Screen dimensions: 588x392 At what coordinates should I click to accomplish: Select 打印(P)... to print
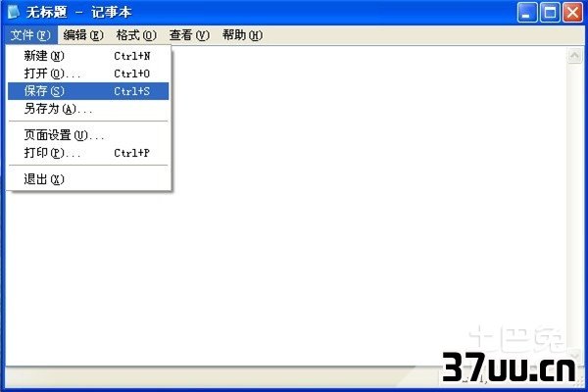88,153
